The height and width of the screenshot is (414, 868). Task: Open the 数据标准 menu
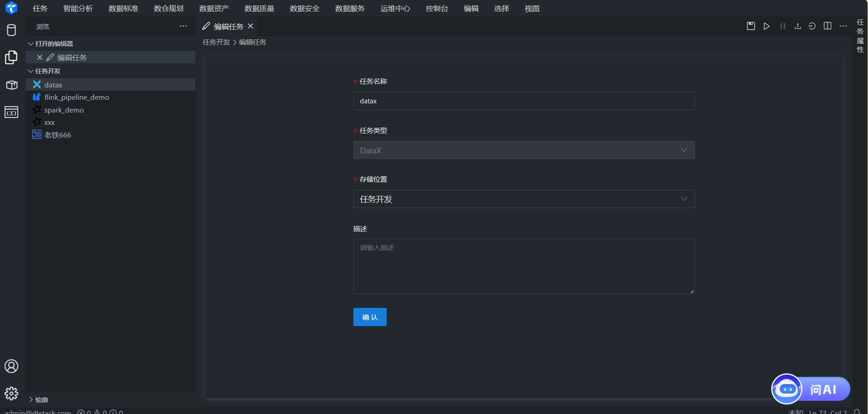tap(123, 8)
